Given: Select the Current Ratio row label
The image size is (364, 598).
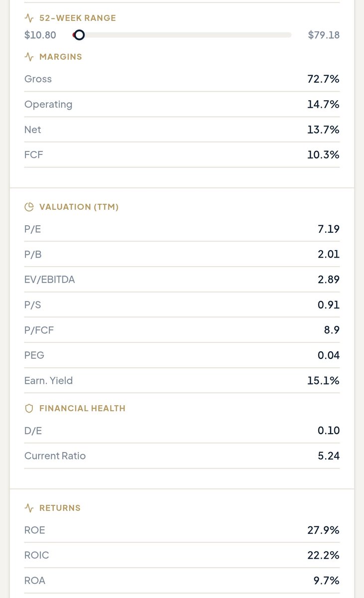Looking at the screenshot, I should click(55, 456).
